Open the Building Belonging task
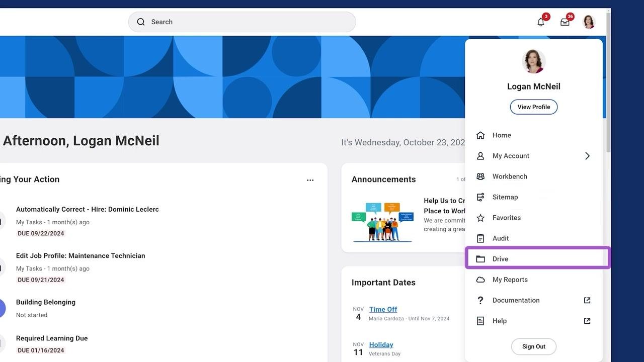This screenshot has height=362, width=644. coord(46,302)
